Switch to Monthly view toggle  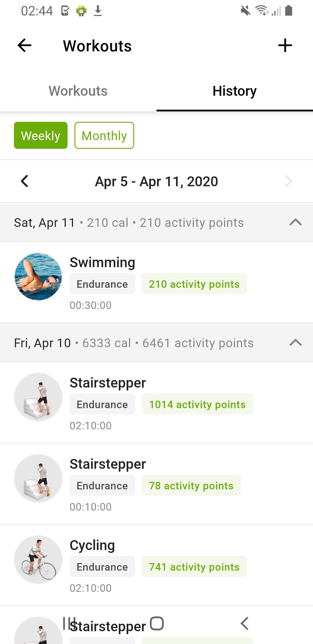click(x=104, y=135)
